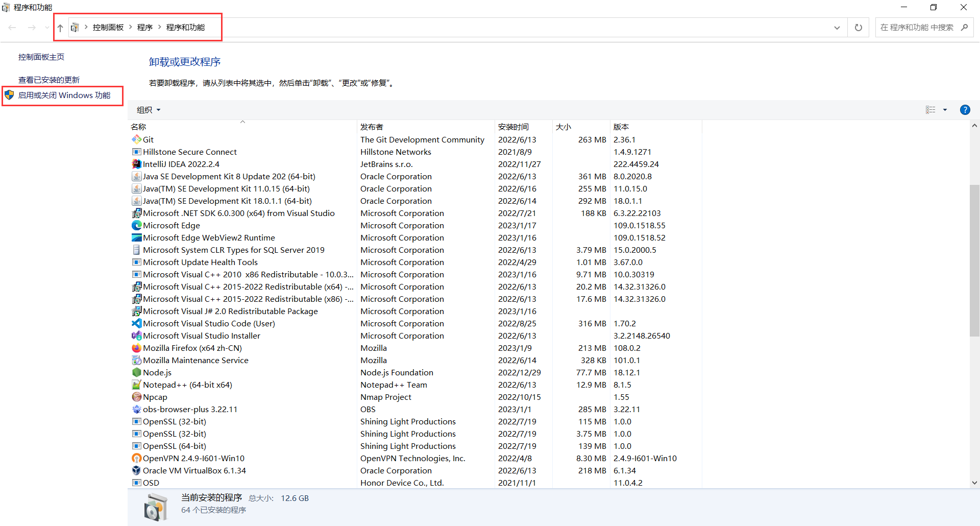This screenshot has width=980, height=526.
Task: Click publisher OpenVPN Technologies, Inc.
Action: [413, 458]
